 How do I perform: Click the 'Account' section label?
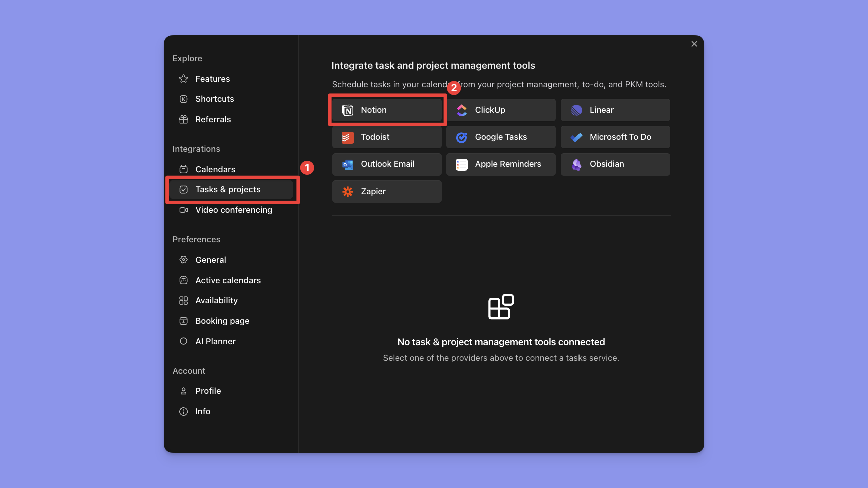coord(189,371)
